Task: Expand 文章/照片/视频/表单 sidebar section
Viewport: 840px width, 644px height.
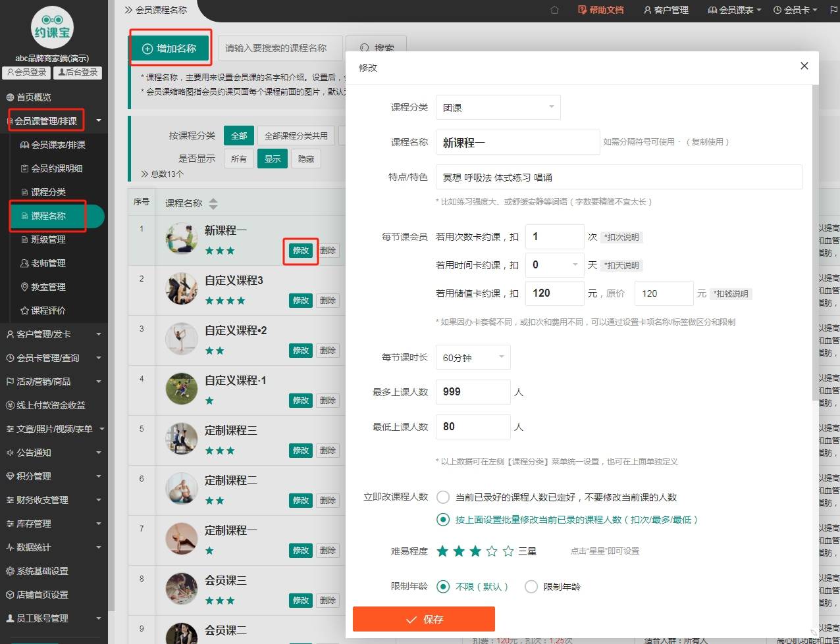Action: (x=53, y=429)
